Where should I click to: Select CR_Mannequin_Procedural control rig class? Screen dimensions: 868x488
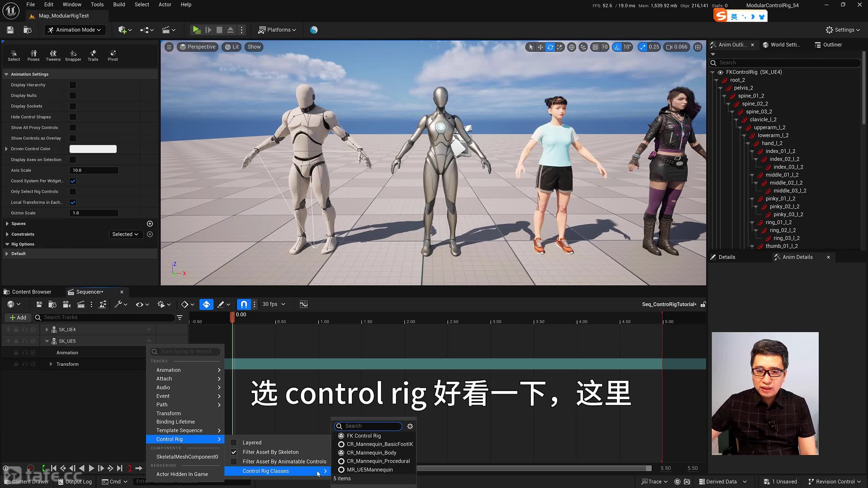[378, 461]
